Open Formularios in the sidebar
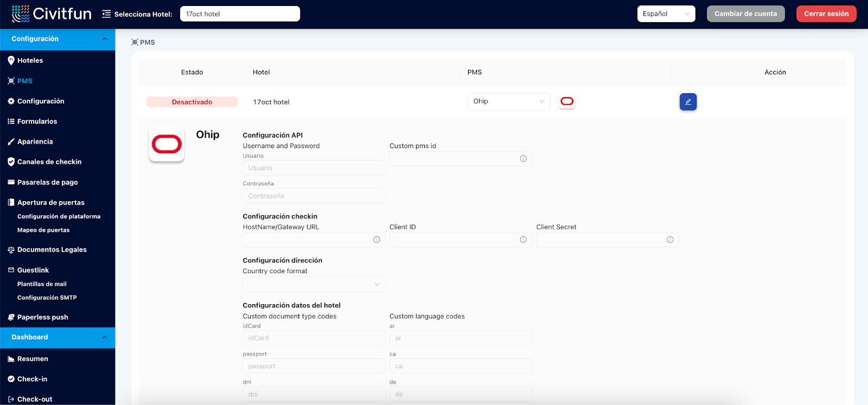868x405 pixels. 37,121
